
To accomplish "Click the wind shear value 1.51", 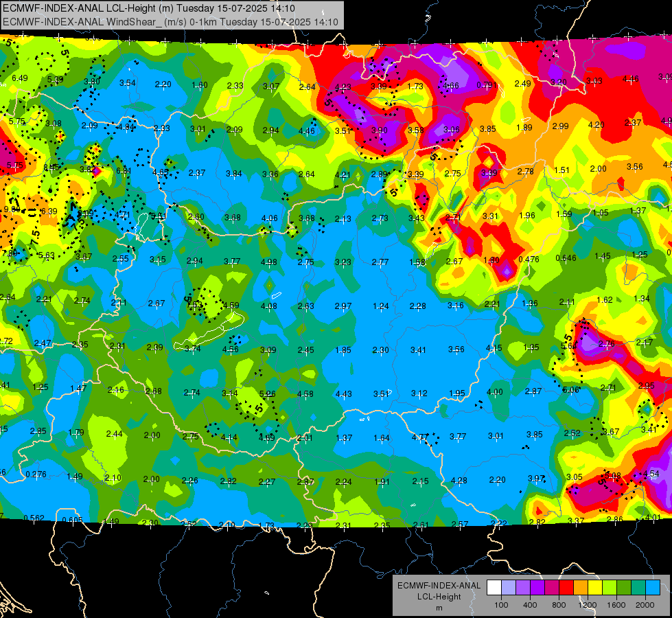I will point(562,170).
